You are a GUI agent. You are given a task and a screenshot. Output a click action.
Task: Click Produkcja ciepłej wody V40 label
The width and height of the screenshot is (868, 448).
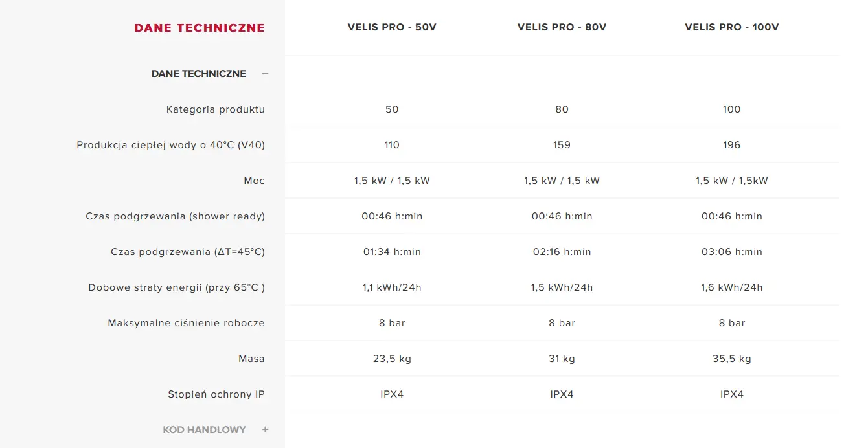coord(171,145)
